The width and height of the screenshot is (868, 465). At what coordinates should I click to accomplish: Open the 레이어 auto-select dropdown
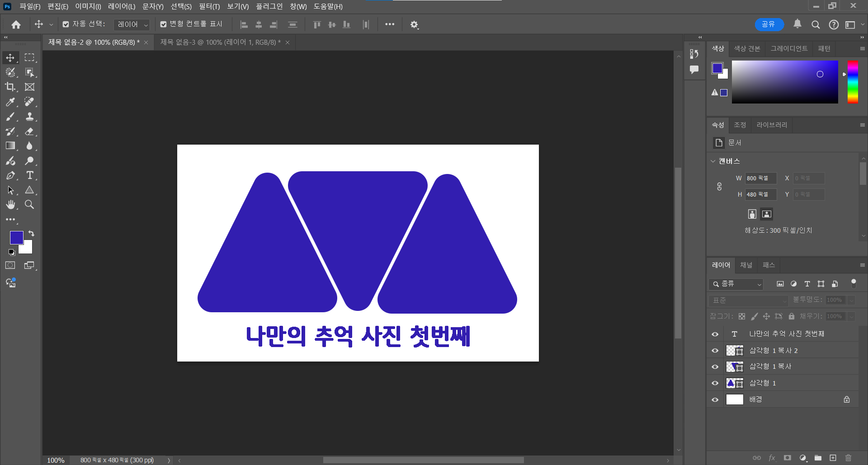[x=132, y=24]
